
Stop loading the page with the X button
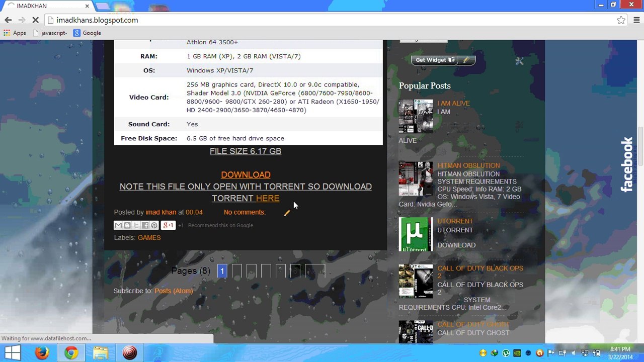pyautogui.click(x=36, y=20)
